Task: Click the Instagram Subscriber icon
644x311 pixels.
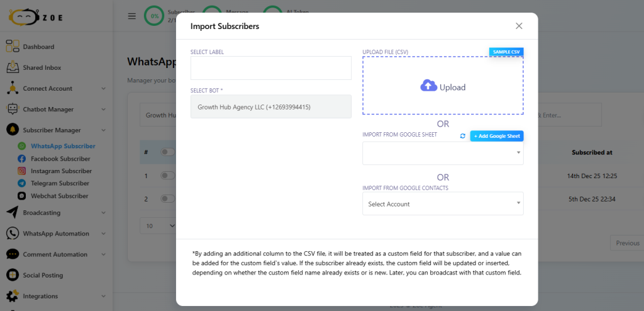Action: (22, 171)
